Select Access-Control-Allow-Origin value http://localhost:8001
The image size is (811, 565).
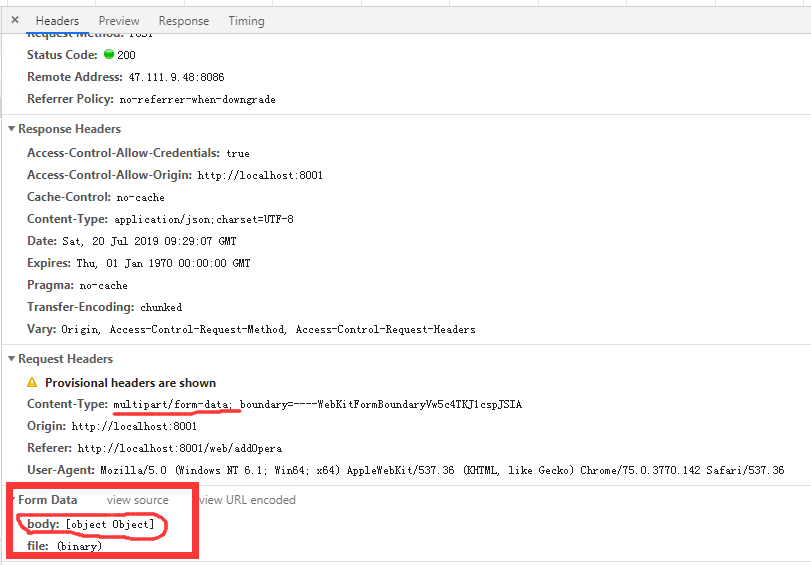pyautogui.click(x=260, y=175)
